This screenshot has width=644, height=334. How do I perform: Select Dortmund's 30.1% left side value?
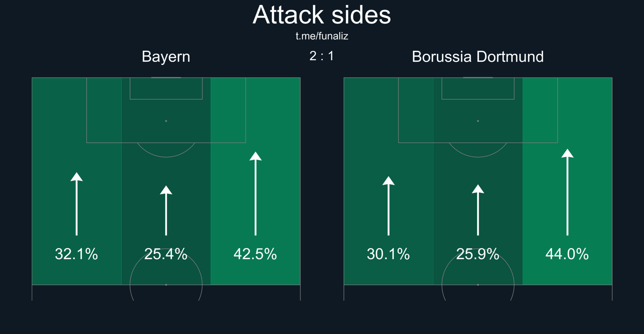pyautogui.click(x=388, y=254)
